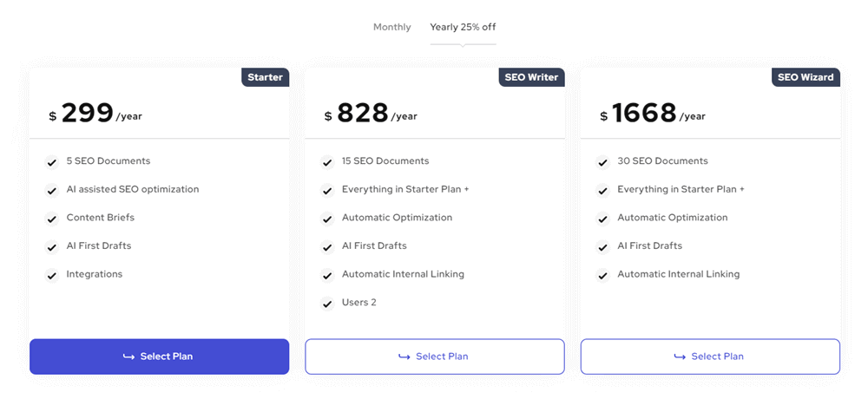868x399 pixels.
Task: Click the checkmark next to Users 2
Action: [327, 304]
